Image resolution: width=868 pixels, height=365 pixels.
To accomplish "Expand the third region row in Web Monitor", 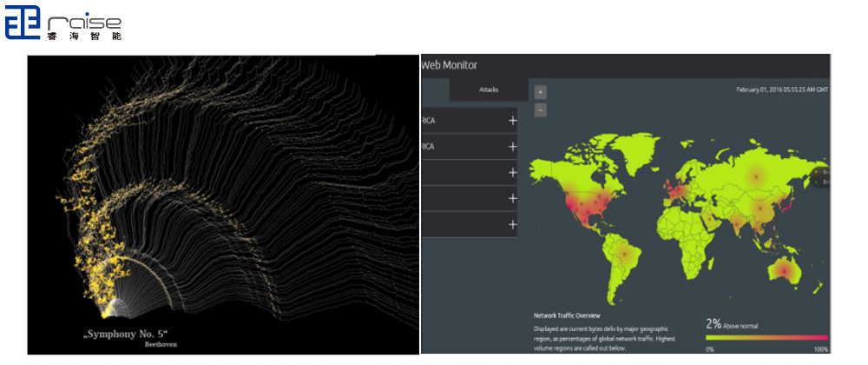I will 513,173.
